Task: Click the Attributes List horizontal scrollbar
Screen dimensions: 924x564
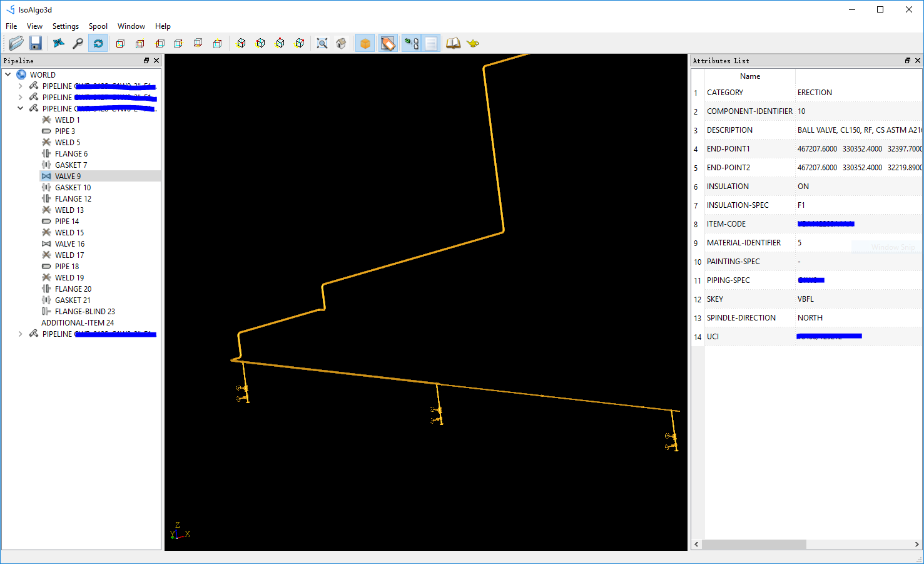Action: point(754,544)
